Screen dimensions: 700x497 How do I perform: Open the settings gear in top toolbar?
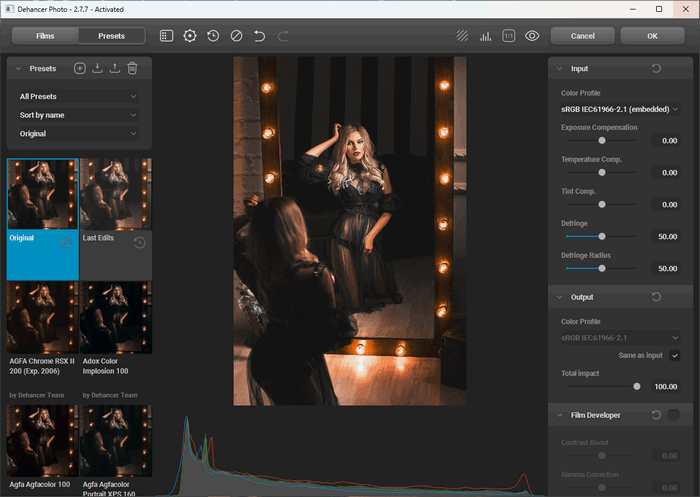[190, 36]
